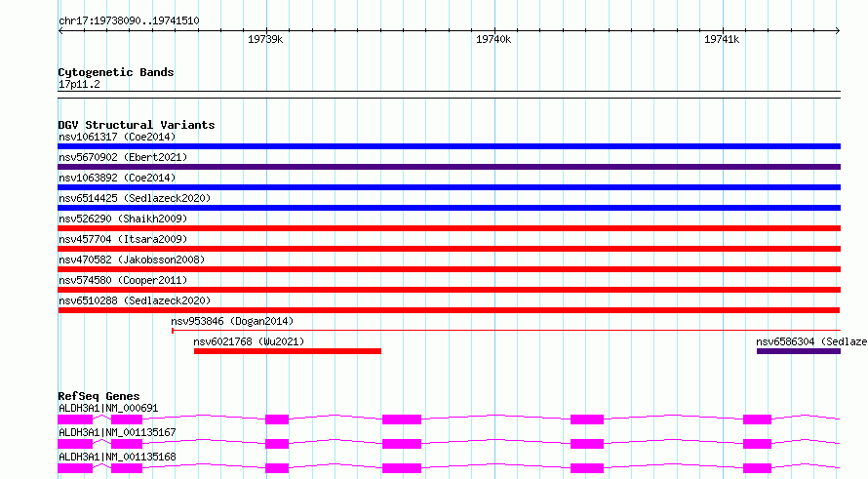This screenshot has height=479, width=868.
Task: Click the right arrowhead of the coordinate ruler
Action: tap(838, 30)
